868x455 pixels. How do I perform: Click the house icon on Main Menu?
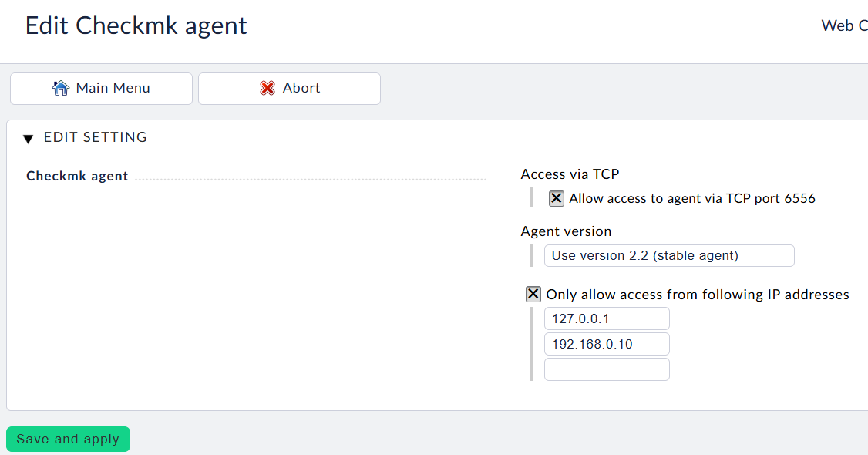point(61,88)
